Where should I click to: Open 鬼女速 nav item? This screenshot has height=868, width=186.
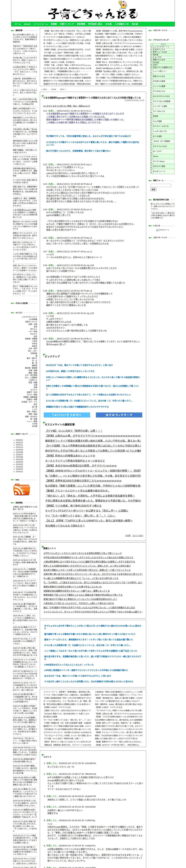pyautogui.click(x=135, y=24)
